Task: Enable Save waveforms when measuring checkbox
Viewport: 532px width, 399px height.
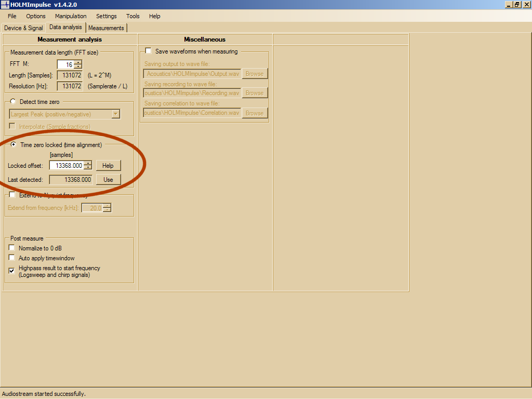Action: 148,51
